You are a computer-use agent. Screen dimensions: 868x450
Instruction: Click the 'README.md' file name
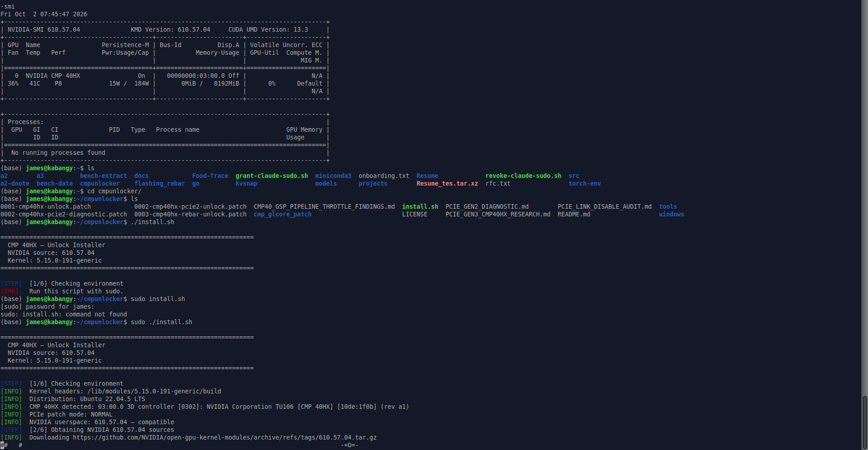(574, 214)
